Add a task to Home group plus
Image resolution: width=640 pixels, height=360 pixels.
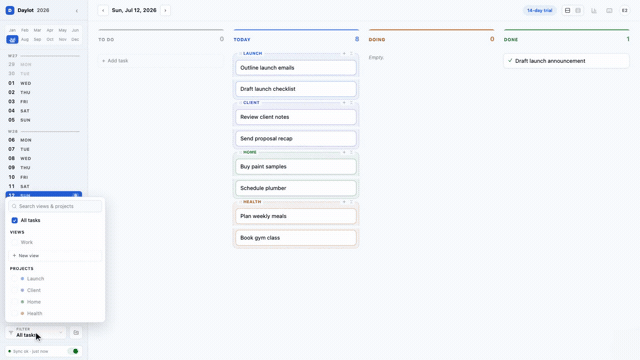pos(344,152)
